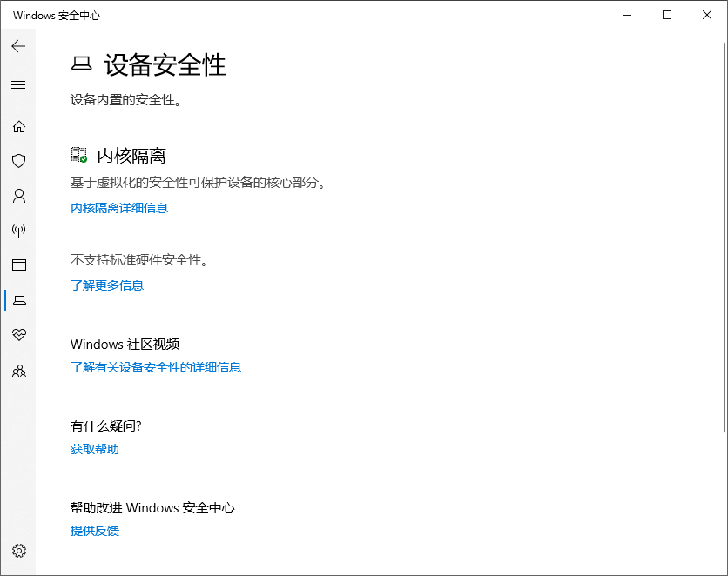728x576 pixels.
Task: Maximize the Windows 安全中心 window
Action: tap(667, 15)
